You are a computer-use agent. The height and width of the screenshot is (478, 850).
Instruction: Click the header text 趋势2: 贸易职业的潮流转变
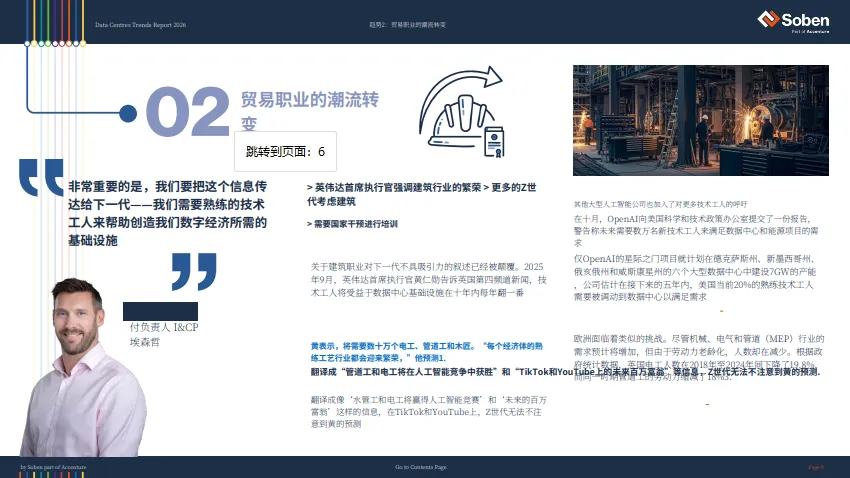408,25
